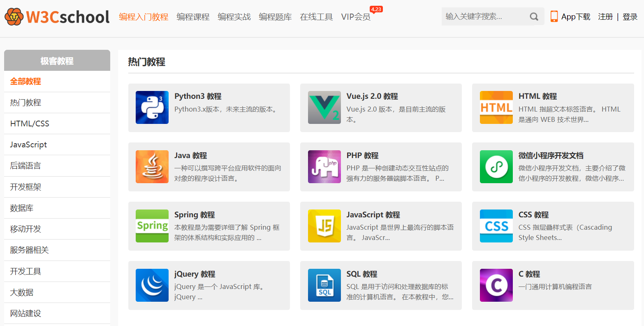Select 热门教程 in sidebar
The height and width of the screenshot is (326, 644).
tap(57, 102)
